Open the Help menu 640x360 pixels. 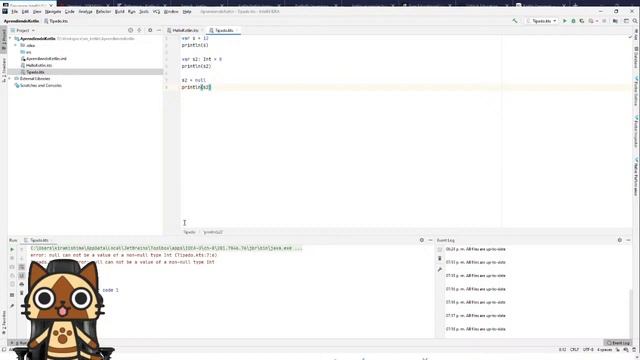click(187, 12)
